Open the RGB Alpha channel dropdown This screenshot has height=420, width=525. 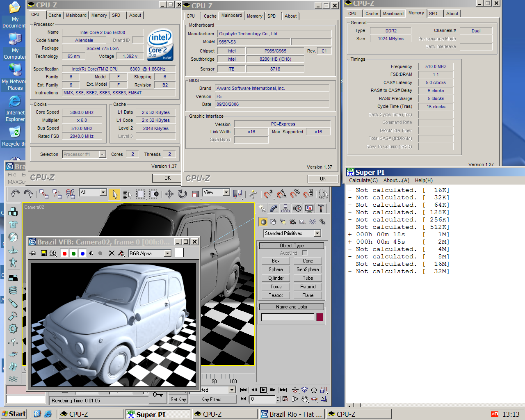click(167, 253)
